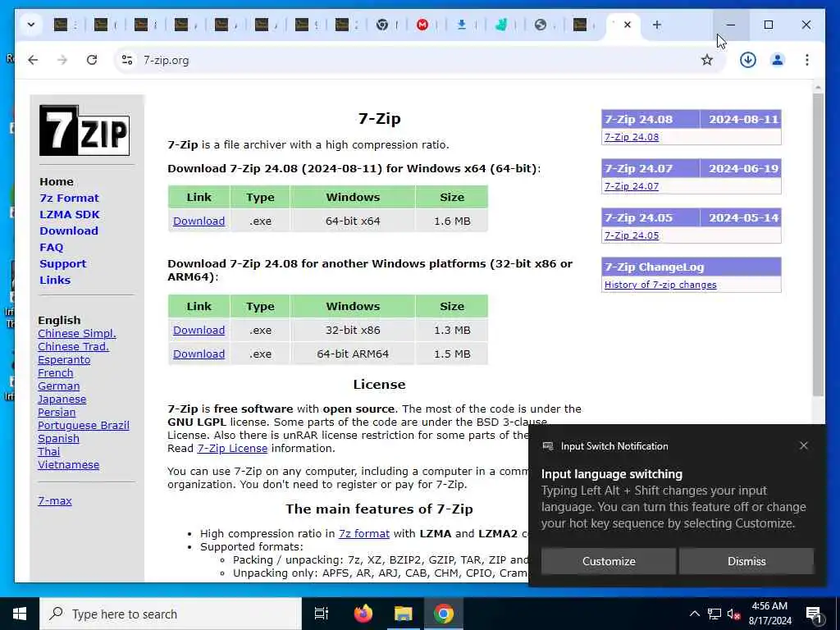840x630 pixels.
Task: Open the sidebar Download page link
Action: (69, 231)
